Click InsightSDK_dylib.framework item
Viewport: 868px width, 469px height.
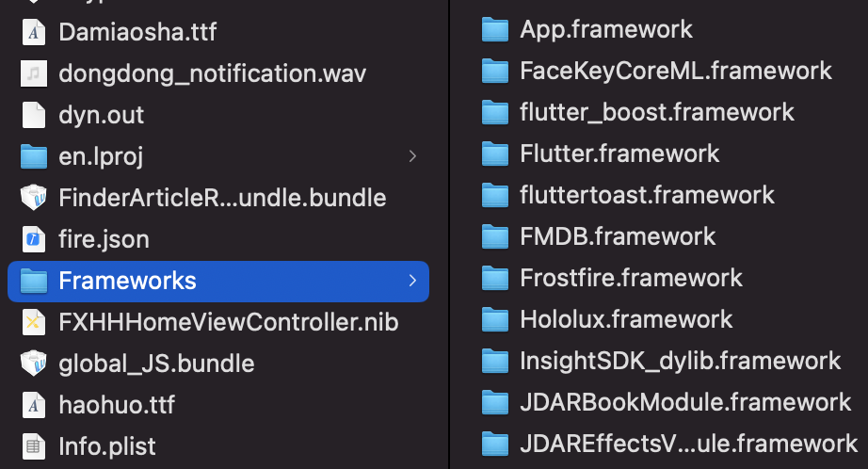[680, 361]
